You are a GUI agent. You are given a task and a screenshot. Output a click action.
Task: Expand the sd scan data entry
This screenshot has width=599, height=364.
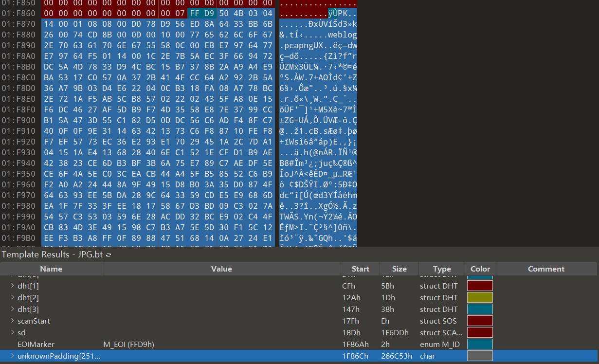pos(13,333)
